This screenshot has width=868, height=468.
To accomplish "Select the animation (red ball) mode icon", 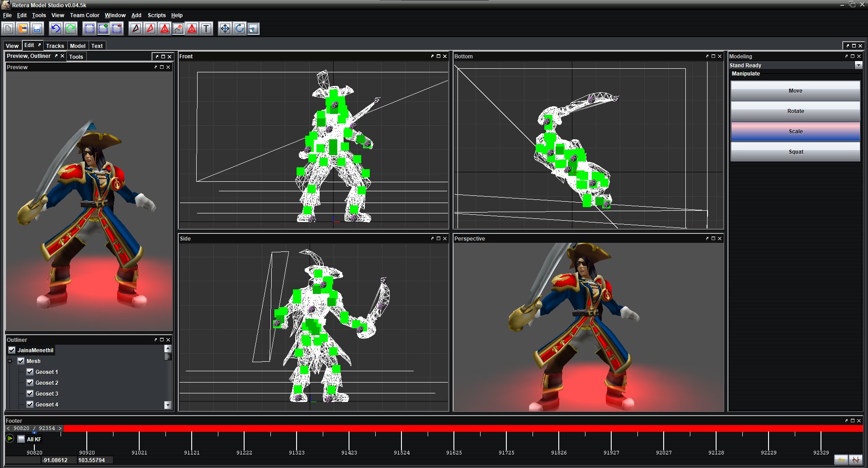I will tap(178, 29).
